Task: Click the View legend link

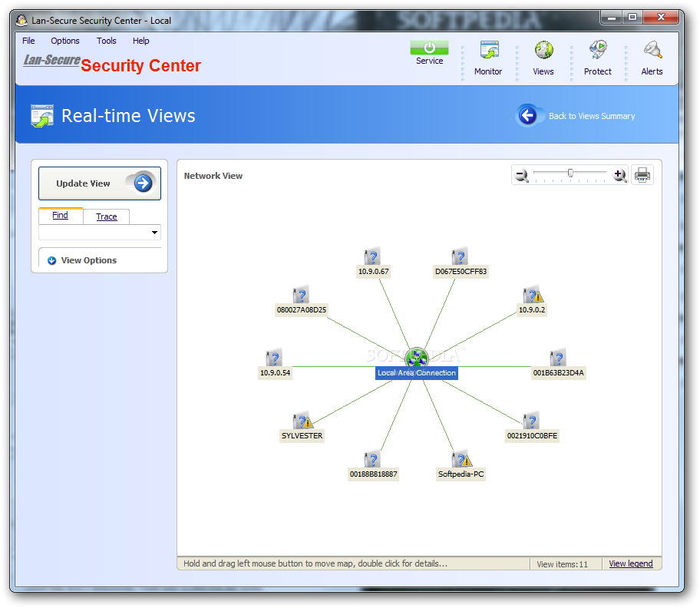Action: (631, 563)
